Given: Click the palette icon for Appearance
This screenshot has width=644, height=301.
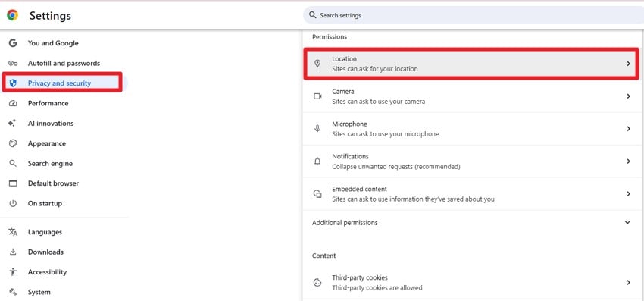Looking at the screenshot, I should click(x=13, y=143).
